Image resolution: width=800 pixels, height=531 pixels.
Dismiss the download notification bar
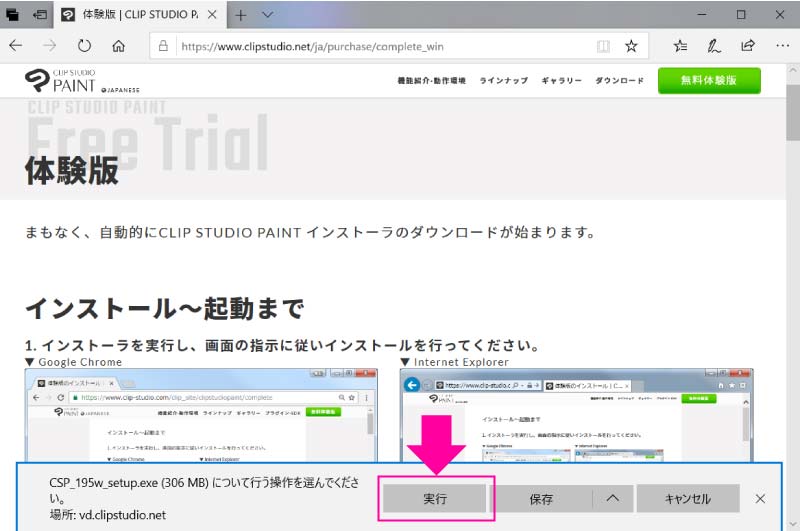[x=760, y=498]
